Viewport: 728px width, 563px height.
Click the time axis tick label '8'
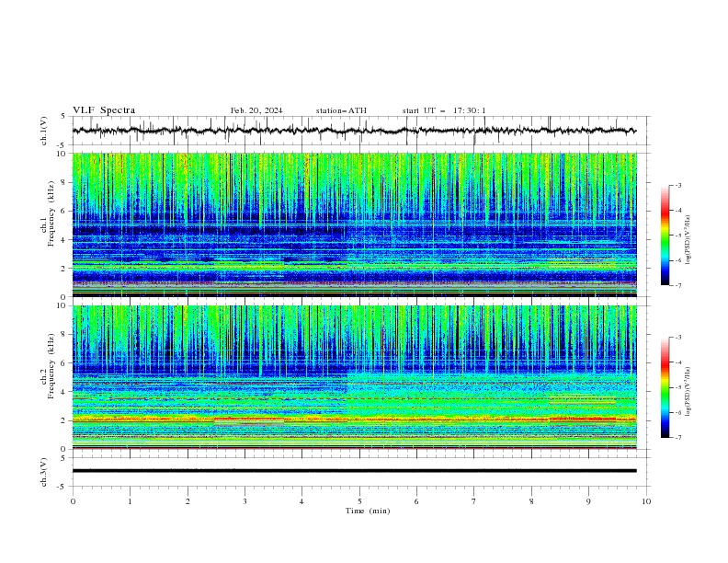531,501
